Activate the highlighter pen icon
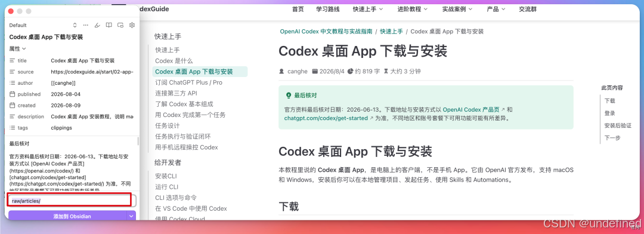This screenshot has height=234, width=644. pyautogui.click(x=97, y=25)
